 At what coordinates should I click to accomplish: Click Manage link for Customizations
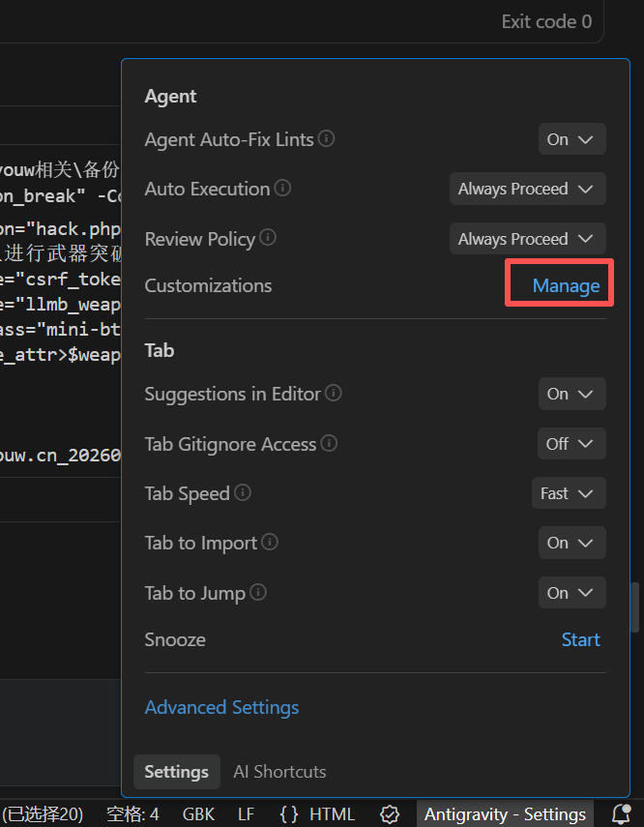pos(566,286)
